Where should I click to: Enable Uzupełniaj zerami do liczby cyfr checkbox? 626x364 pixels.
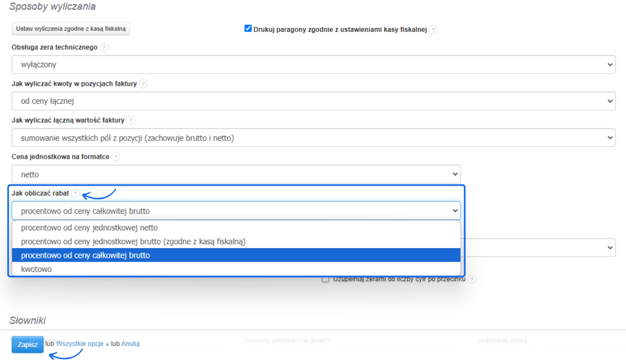pos(325,279)
